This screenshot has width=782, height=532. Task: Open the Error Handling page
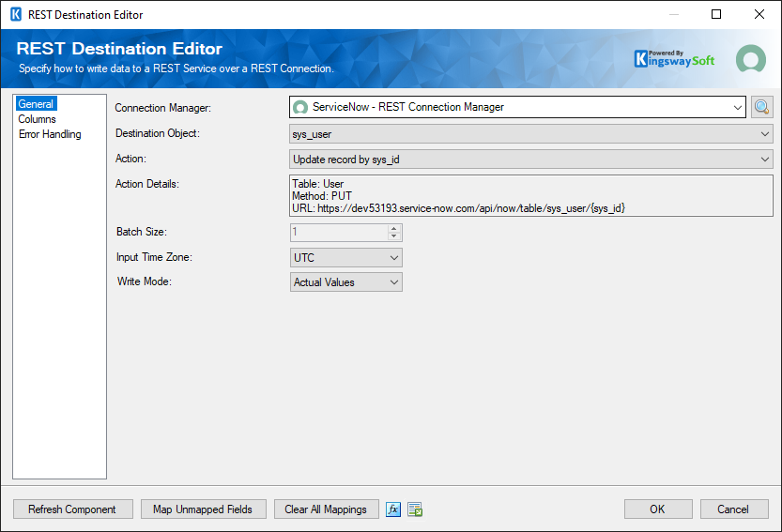(x=50, y=134)
